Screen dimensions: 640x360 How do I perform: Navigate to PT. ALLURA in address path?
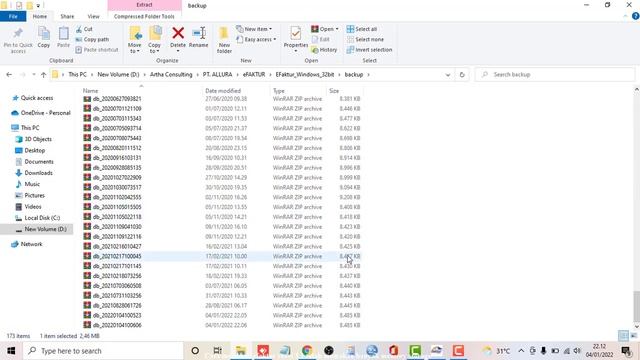tap(218, 75)
